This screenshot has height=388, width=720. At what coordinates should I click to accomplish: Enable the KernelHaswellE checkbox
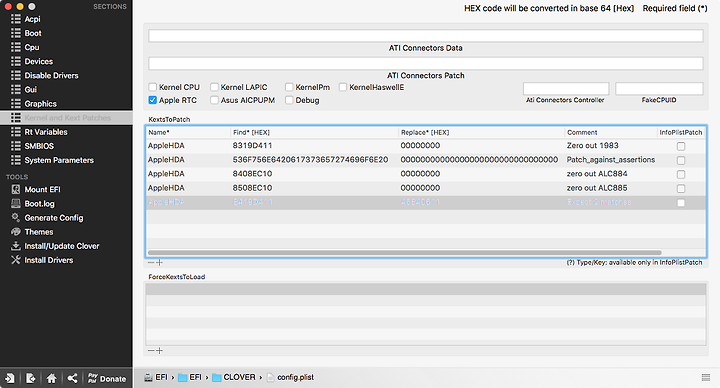[343, 87]
